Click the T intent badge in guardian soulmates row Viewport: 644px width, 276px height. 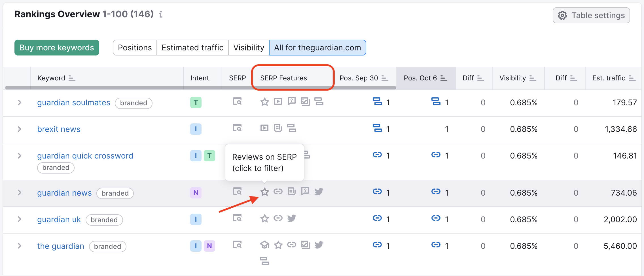click(x=196, y=102)
